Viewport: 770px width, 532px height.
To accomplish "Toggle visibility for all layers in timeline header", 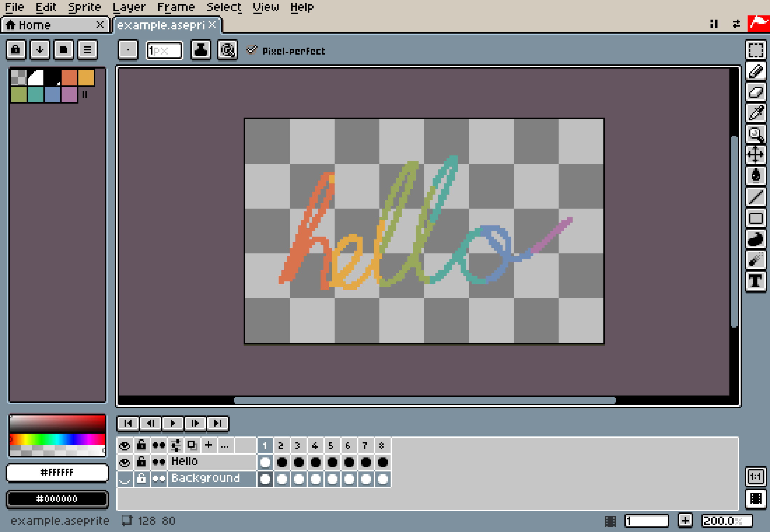I will point(125,446).
